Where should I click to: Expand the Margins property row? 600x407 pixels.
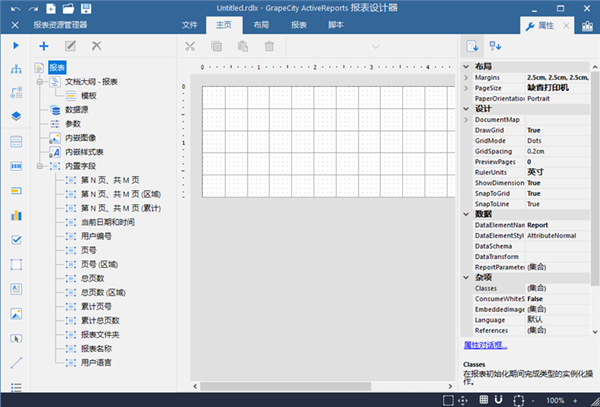coord(468,76)
